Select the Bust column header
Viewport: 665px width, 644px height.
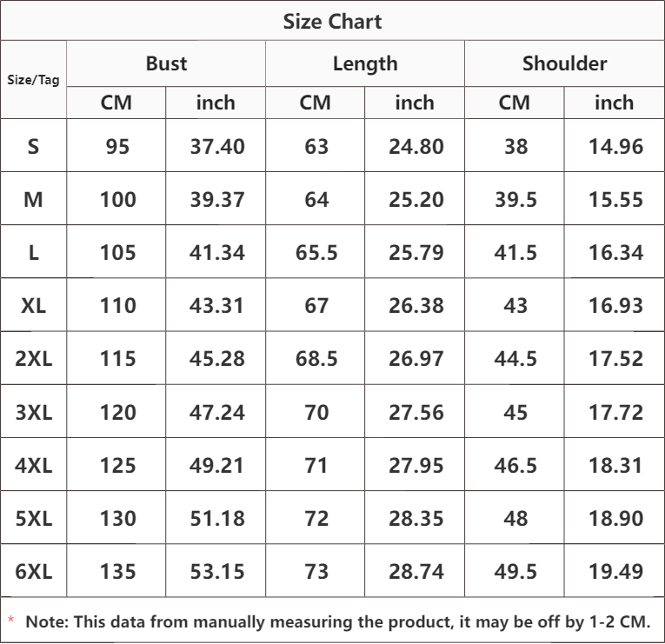pos(166,63)
